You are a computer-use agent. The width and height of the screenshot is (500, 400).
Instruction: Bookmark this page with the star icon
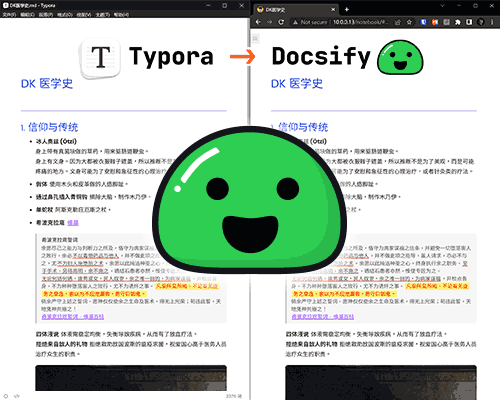[x=409, y=22]
